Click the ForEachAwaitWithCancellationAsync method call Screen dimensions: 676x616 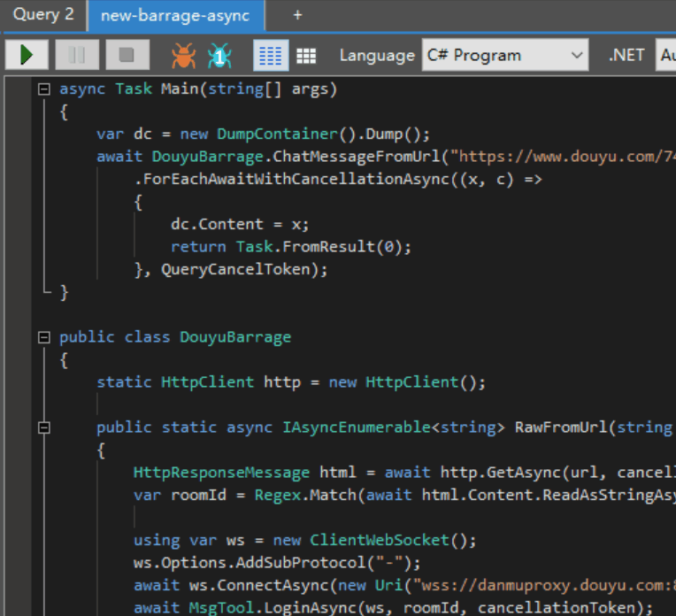296,179
